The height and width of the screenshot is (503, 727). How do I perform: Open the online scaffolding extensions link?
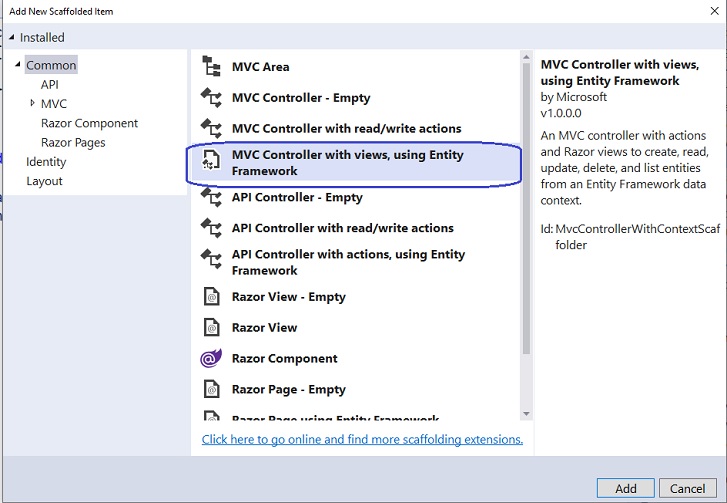pos(362,439)
